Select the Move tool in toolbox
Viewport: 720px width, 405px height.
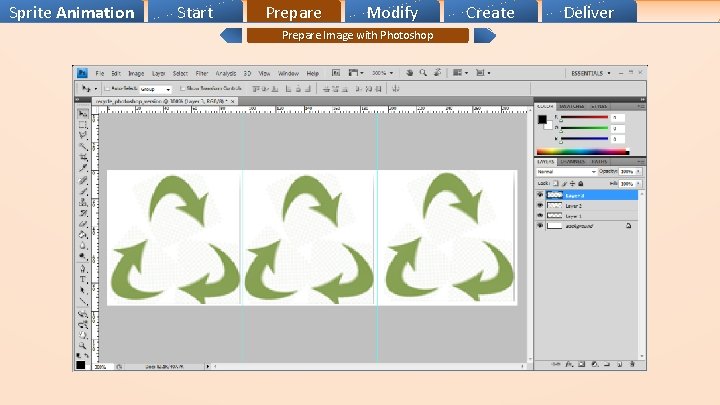click(x=83, y=113)
